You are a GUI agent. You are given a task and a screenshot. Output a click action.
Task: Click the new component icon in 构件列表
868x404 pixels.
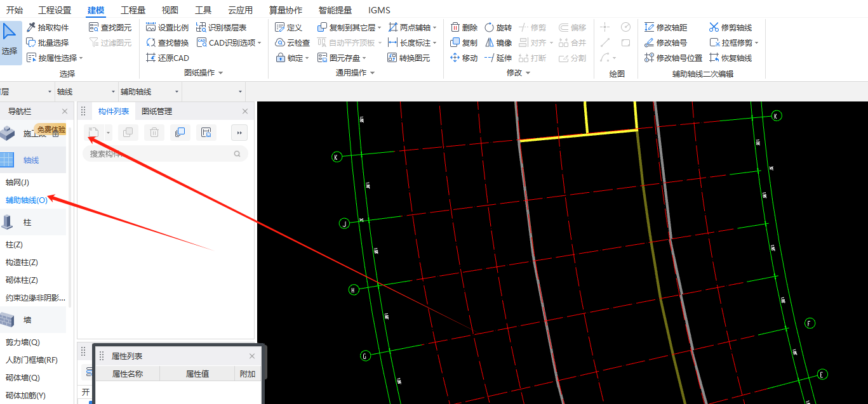coord(93,133)
